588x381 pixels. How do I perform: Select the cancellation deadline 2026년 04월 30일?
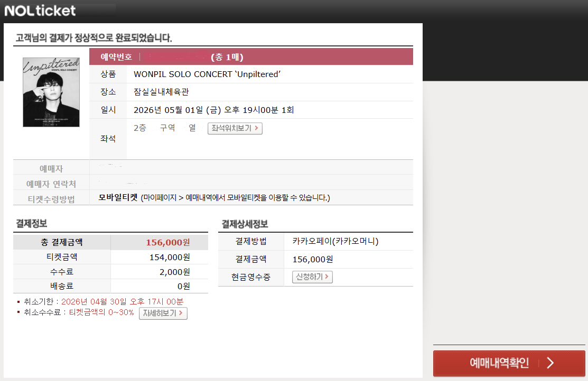coord(94,301)
